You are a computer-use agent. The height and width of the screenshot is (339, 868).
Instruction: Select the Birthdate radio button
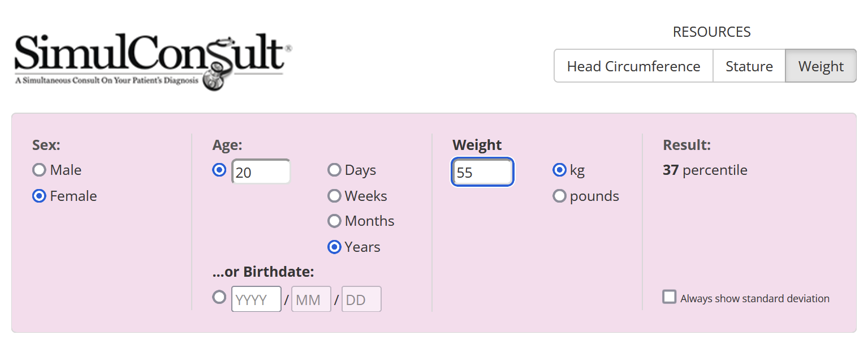click(x=219, y=297)
